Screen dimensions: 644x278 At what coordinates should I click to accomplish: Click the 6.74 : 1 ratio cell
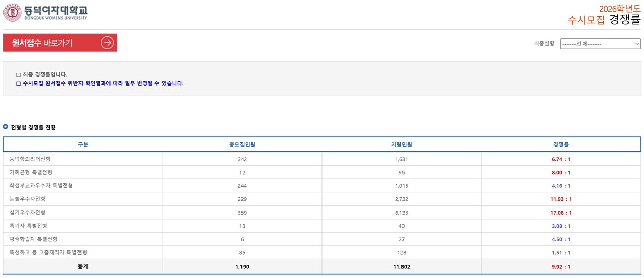561,159
